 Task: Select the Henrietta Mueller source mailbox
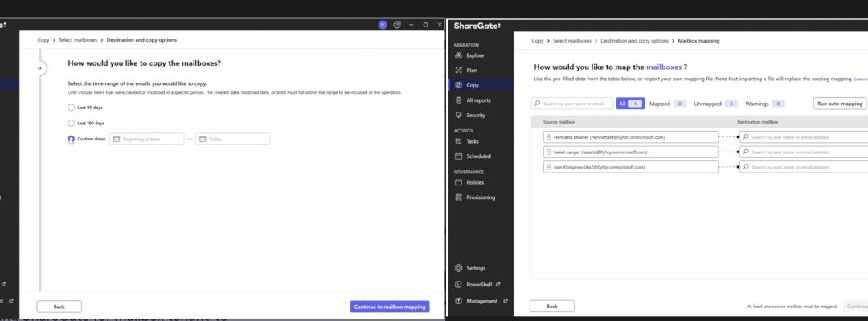click(x=631, y=137)
